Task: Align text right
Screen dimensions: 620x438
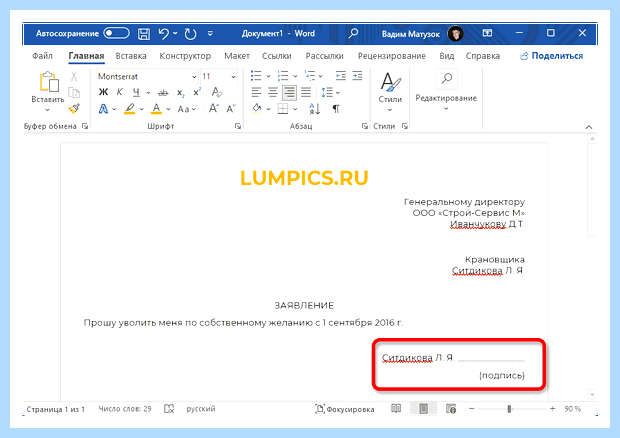Action: tap(289, 93)
